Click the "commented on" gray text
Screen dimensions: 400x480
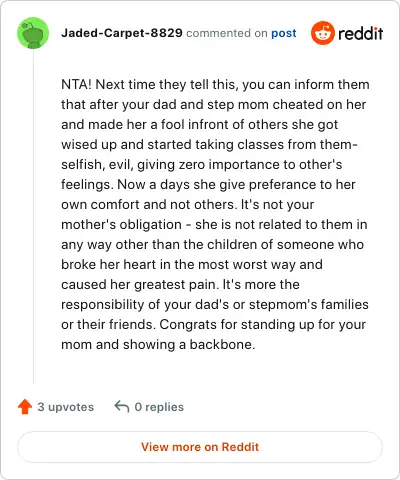tap(227, 33)
